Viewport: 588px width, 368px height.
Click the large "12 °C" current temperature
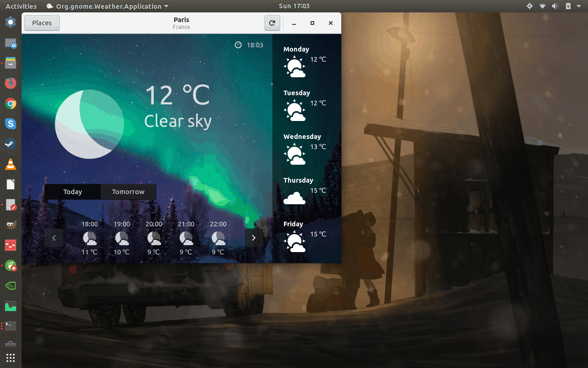point(177,95)
